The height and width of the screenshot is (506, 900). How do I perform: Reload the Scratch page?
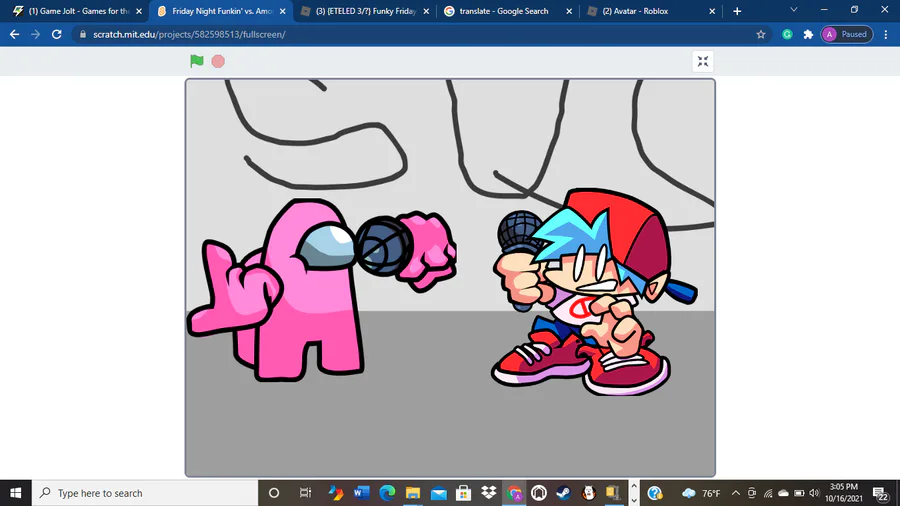[x=56, y=34]
